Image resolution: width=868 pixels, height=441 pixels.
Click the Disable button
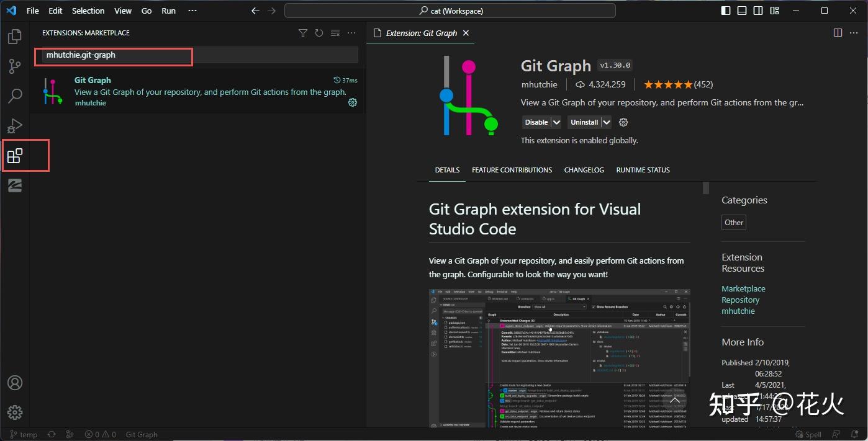[535, 122]
